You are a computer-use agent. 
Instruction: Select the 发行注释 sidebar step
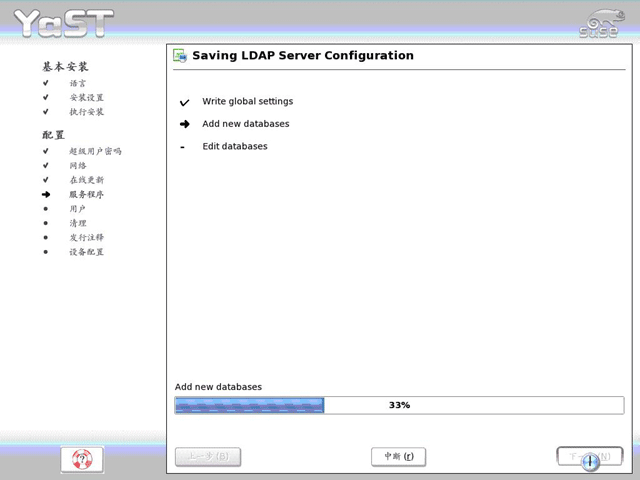click(x=87, y=238)
